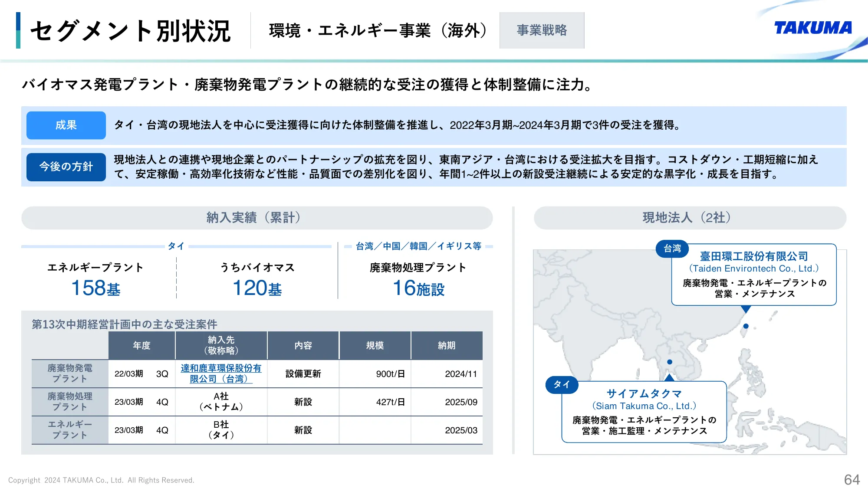Viewport: 868px width, 488px height.
Task: Click the 設備更新 content cell
Action: 303,374
